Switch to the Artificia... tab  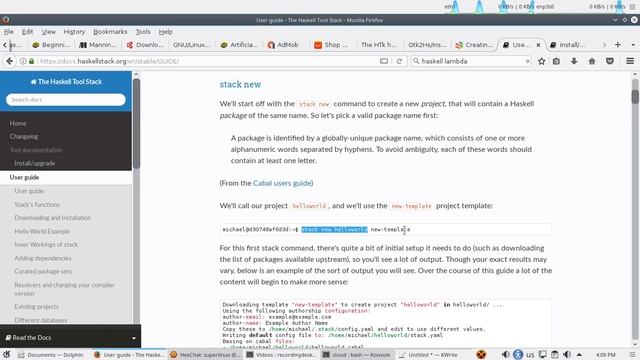239,45
